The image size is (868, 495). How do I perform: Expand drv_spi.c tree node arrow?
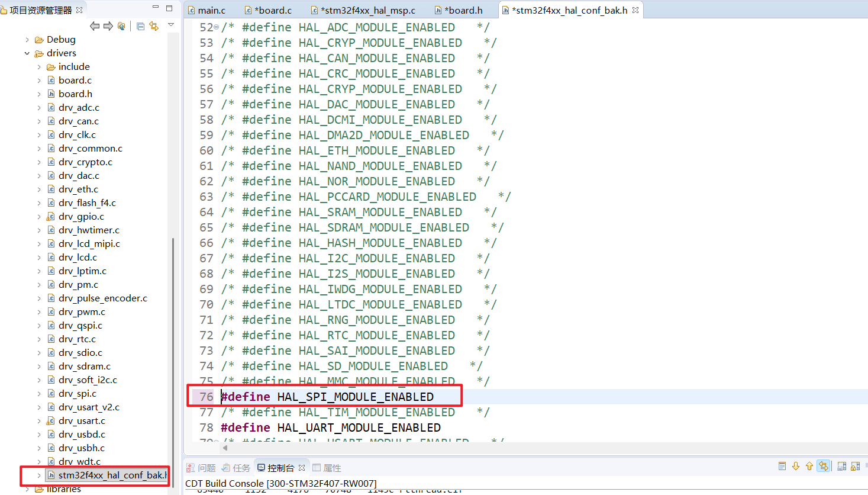[x=39, y=394]
